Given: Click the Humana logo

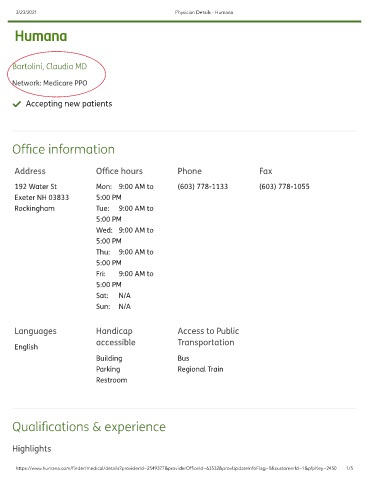Looking at the screenshot, I should (x=41, y=36).
